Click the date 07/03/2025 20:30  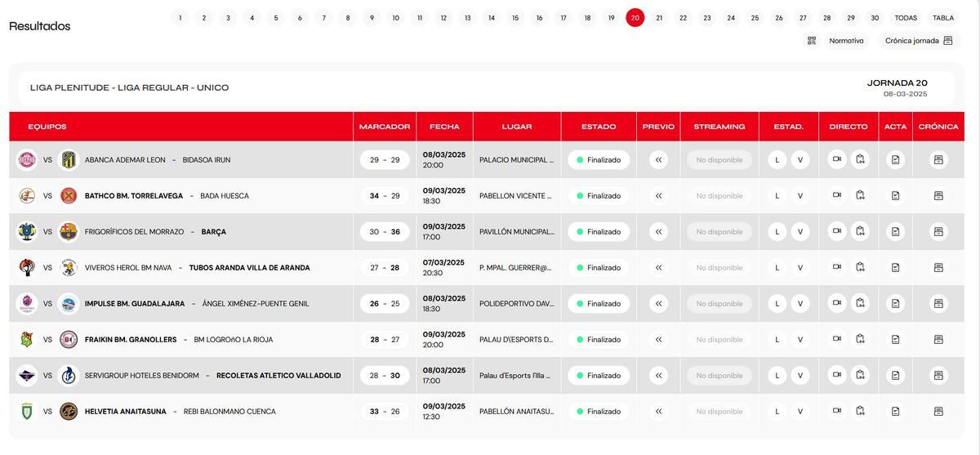click(x=444, y=268)
